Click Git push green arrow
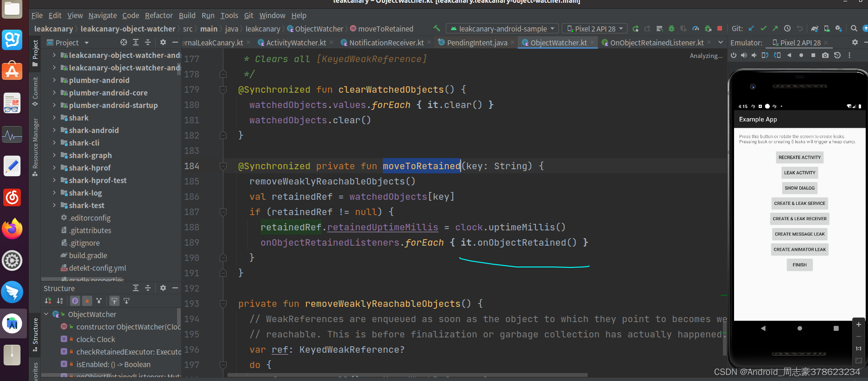The image size is (868, 381). (775, 28)
